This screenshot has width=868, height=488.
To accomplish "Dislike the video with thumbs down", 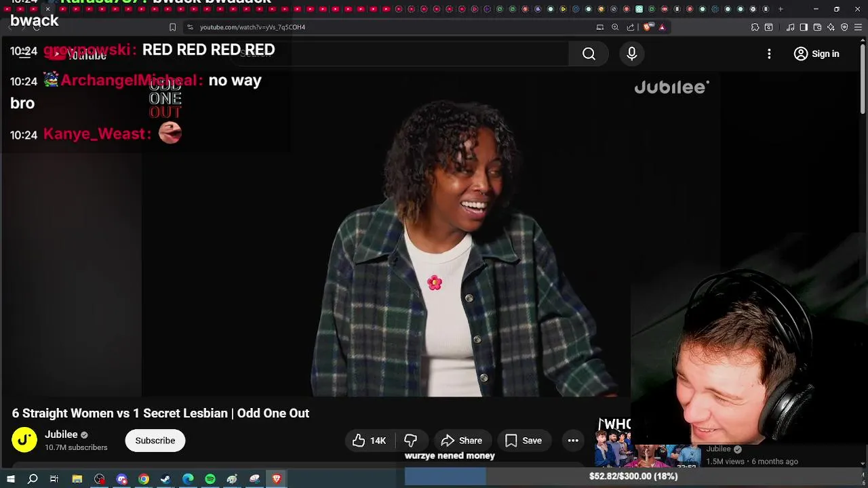I will 411,441.
